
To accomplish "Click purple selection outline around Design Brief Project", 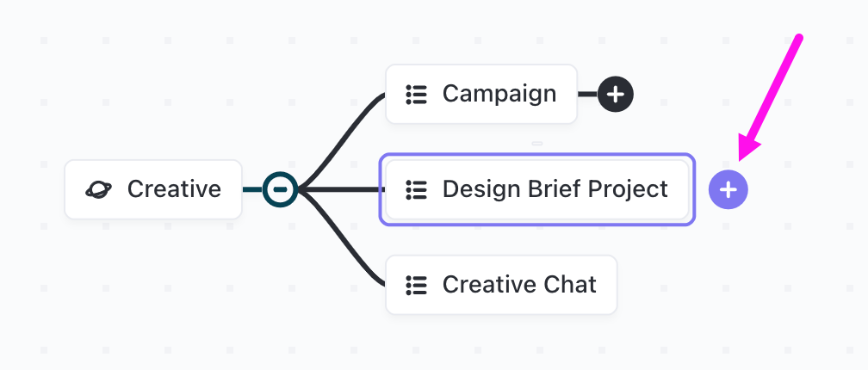I will (537, 155).
